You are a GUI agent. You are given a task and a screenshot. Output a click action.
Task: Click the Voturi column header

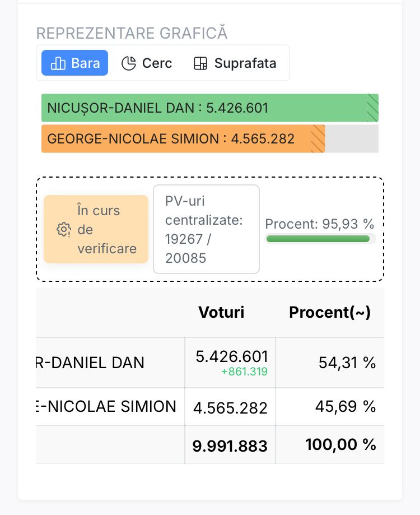[222, 312]
